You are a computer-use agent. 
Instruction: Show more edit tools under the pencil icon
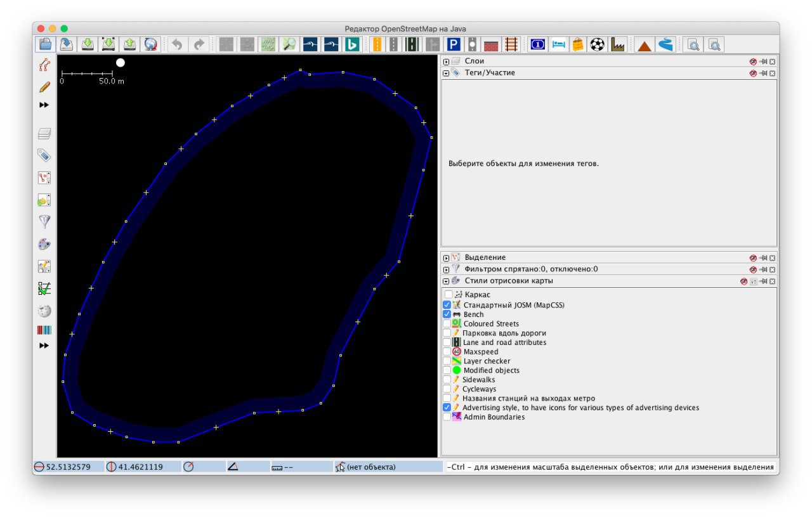click(x=44, y=105)
